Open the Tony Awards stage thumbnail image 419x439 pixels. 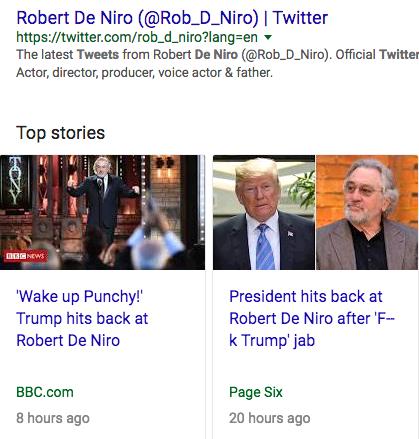tap(102, 212)
